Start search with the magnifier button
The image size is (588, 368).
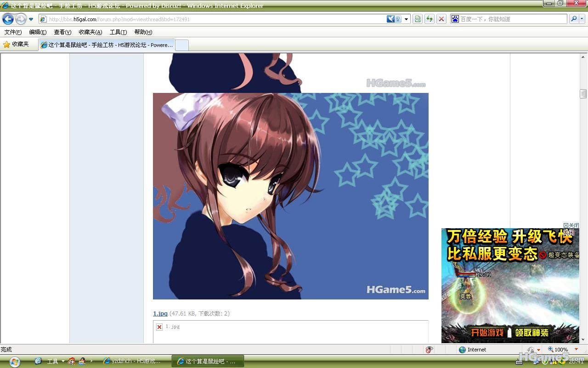click(x=573, y=19)
